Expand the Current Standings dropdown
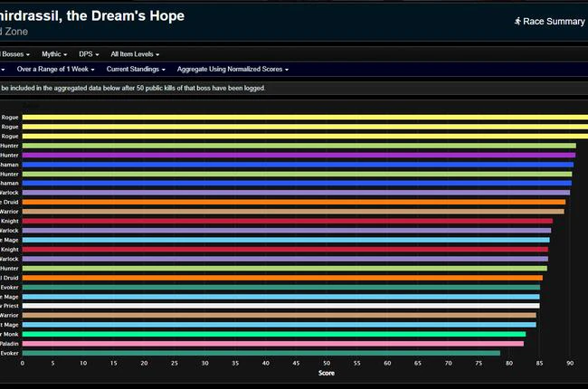This screenshot has width=588, height=389. click(x=136, y=69)
